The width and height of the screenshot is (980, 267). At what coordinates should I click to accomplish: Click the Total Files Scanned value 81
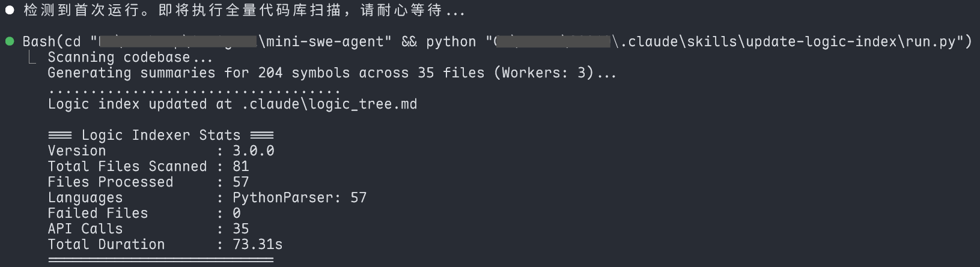click(x=241, y=167)
